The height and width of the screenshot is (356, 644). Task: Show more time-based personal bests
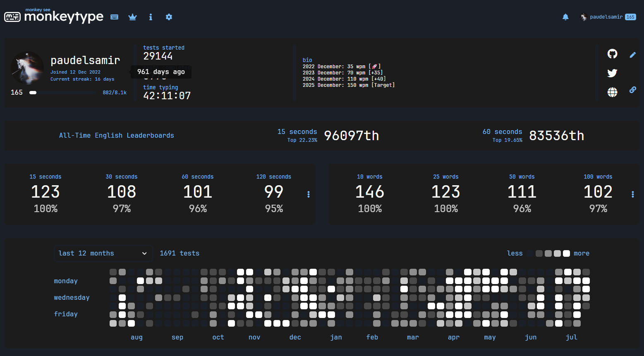[309, 194]
